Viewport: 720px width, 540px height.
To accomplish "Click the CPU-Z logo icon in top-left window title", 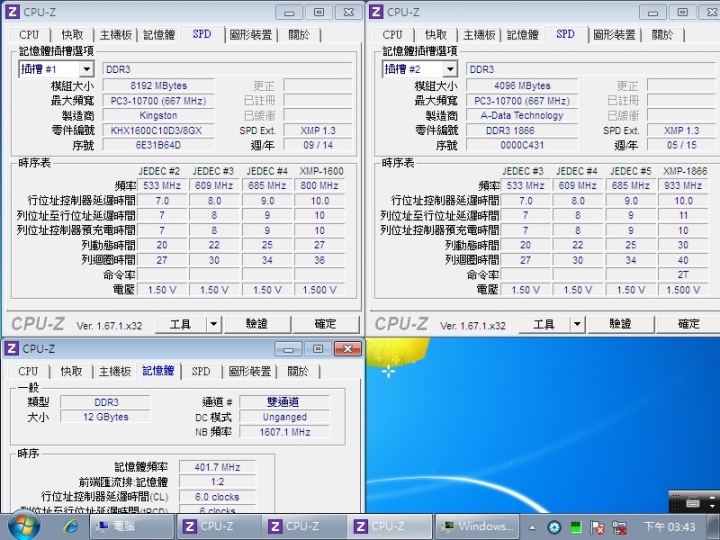I will pos(12,11).
